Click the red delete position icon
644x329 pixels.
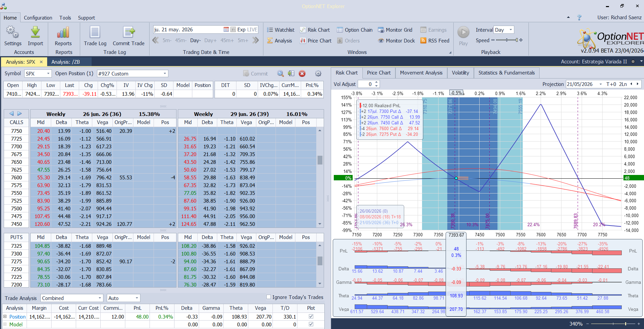(302, 73)
